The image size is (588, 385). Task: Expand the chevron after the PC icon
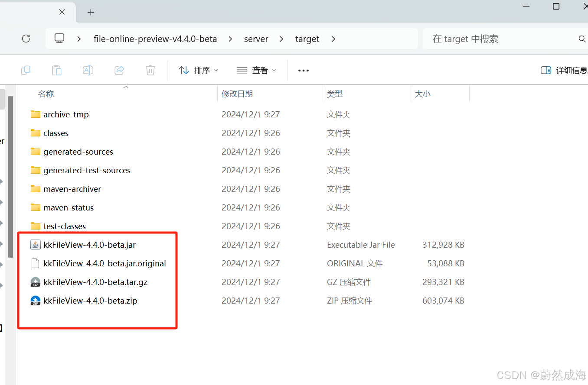click(79, 39)
